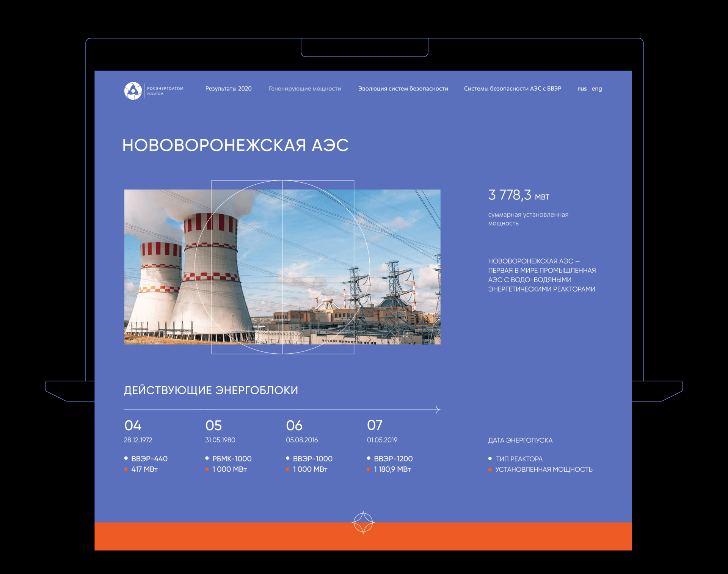Viewport: 728px width, 574px height.
Task: Go to Эволюция систем безопасности section
Action: click(x=403, y=89)
